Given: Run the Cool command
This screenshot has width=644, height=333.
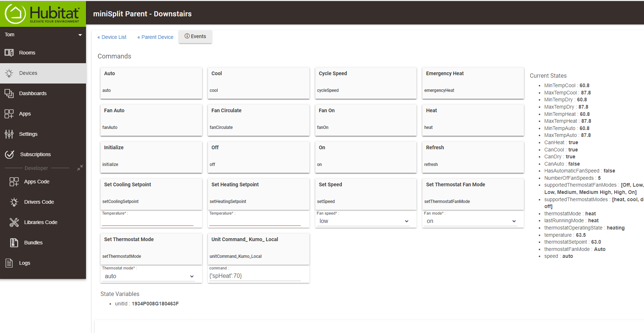Looking at the screenshot, I should click(258, 83).
